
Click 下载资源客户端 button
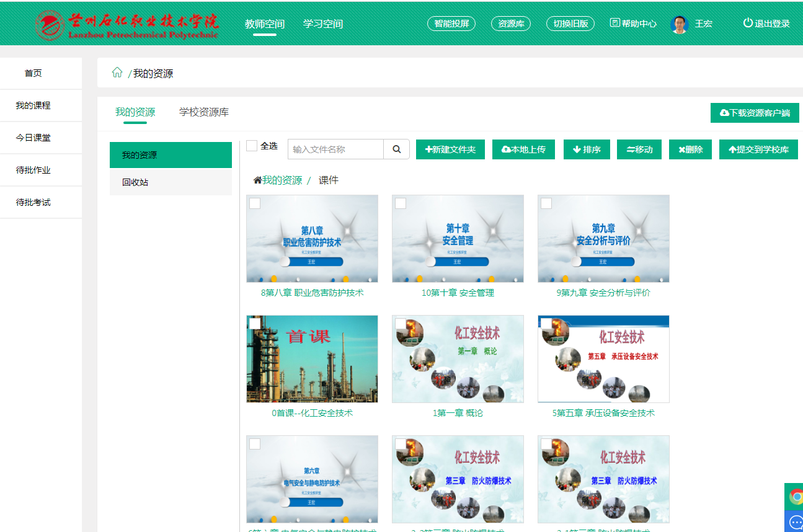pyautogui.click(x=755, y=113)
